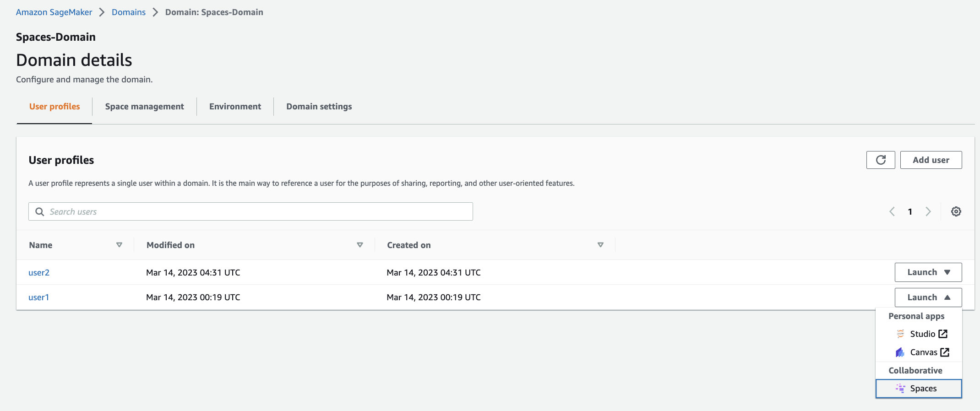
Task: Switch to Domain settings tab
Action: [x=319, y=106]
